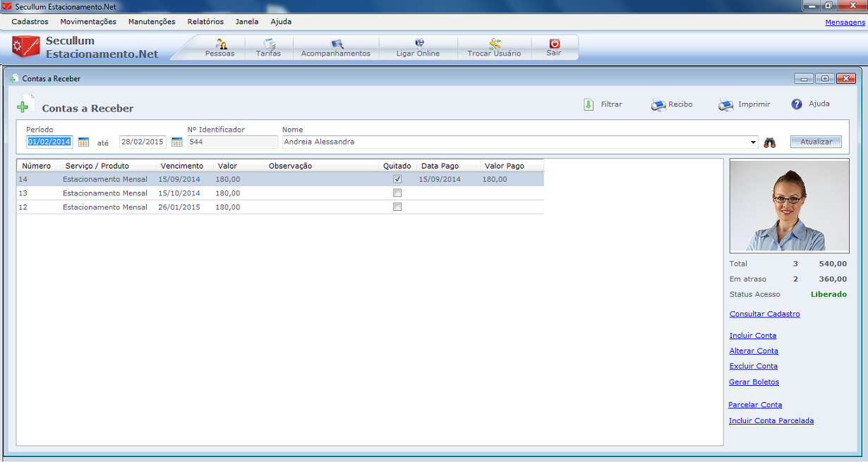Viewport: 868px width, 462px height.
Task: Click the Tarifas toolbar icon
Action: [x=268, y=44]
